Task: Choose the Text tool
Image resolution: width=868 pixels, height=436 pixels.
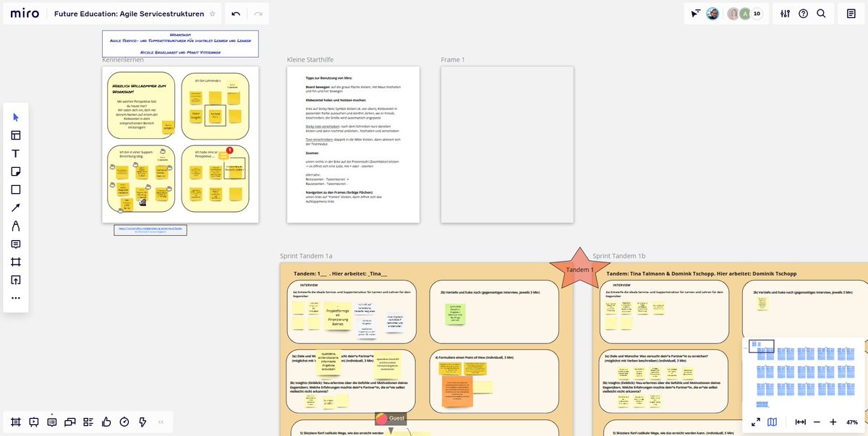Action: pos(16,153)
